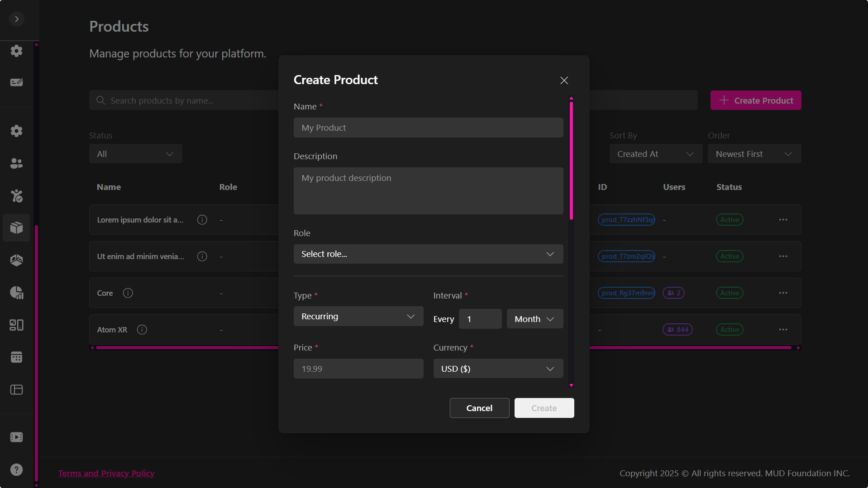Open the Terms and Privacy Policy link

pyautogui.click(x=106, y=473)
